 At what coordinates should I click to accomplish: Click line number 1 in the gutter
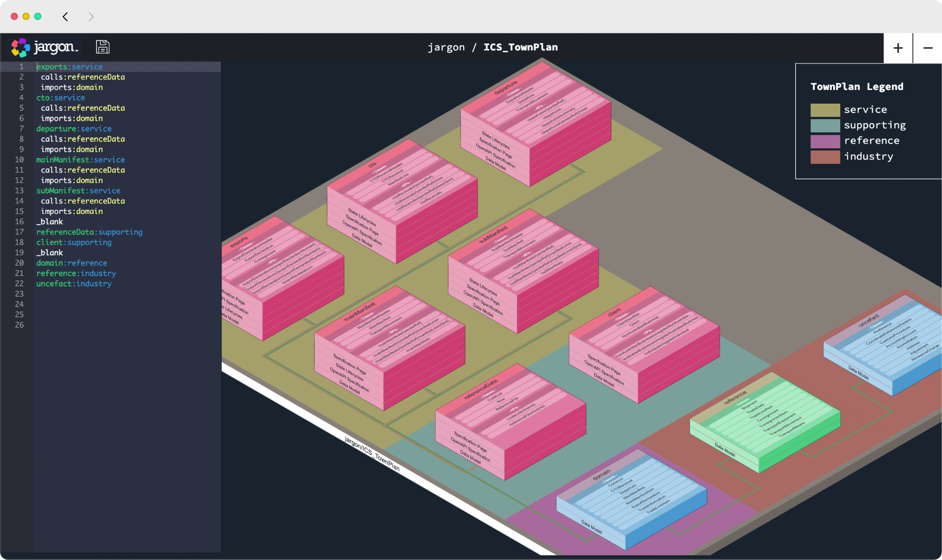click(x=21, y=67)
